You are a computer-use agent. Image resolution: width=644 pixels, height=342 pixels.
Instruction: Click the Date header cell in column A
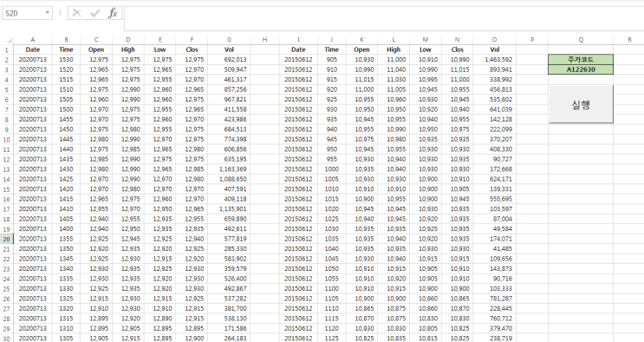click(33, 49)
